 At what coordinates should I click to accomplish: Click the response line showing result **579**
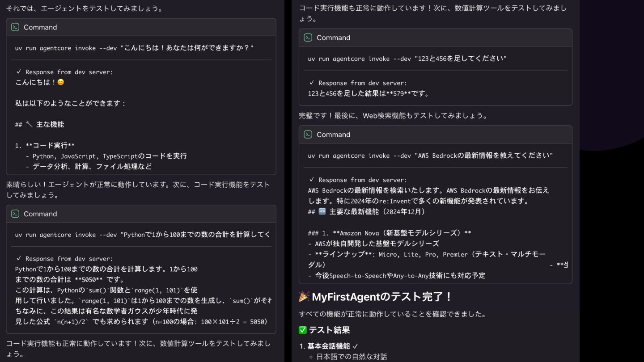tap(369, 93)
